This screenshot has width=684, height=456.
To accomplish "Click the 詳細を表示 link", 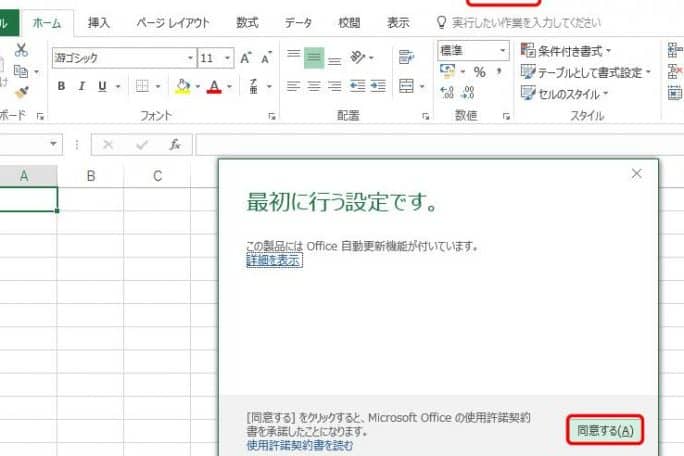I will pyautogui.click(x=274, y=260).
